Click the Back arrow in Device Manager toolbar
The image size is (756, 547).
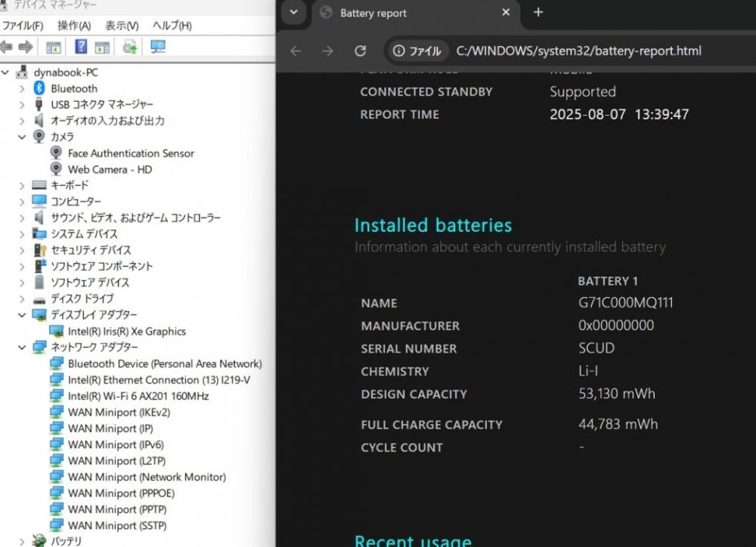(6, 47)
